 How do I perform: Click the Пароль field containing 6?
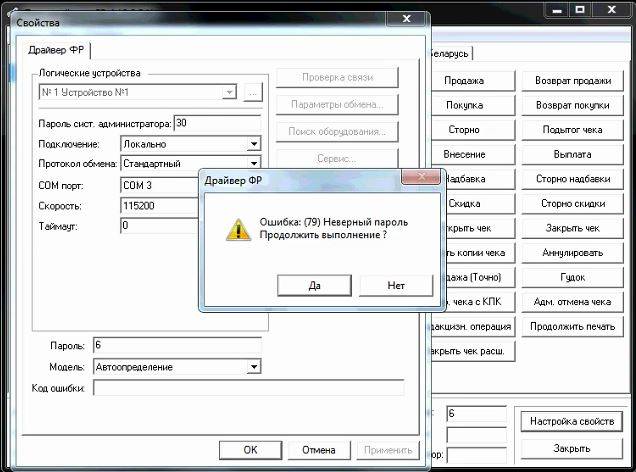pyautogui.click(x=176, y=345)
